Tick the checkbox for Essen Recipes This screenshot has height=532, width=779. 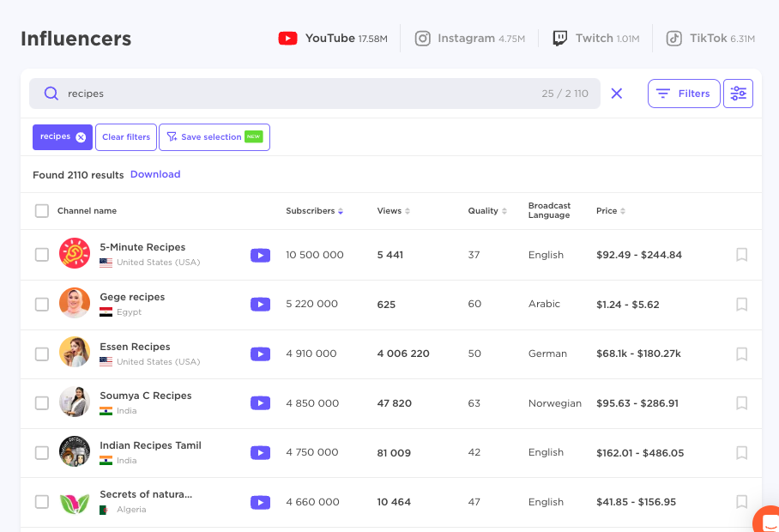point(42,354)
